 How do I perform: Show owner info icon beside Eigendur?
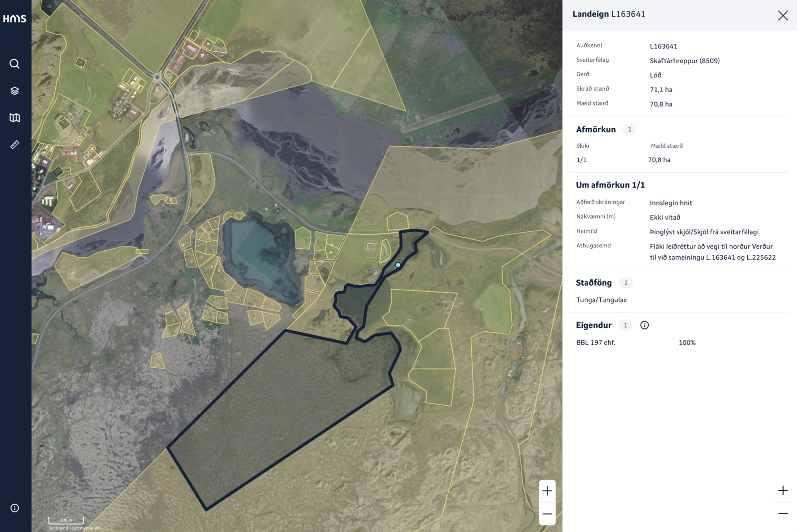point(645,325)
